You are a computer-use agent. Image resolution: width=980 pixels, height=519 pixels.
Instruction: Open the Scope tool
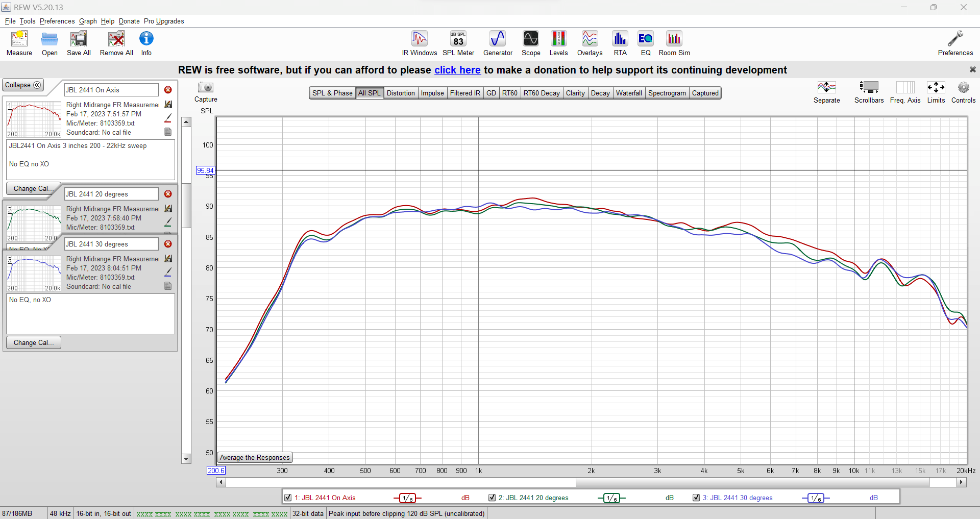(x=531, y=43)
